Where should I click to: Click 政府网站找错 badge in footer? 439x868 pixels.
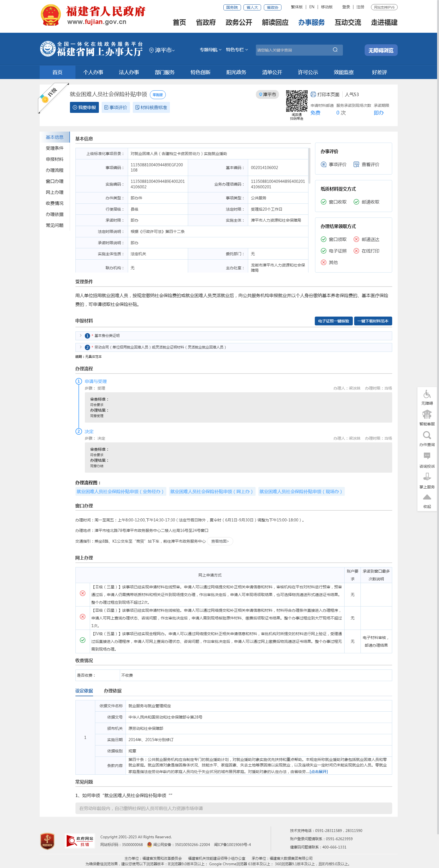click(x=80, y=841)
